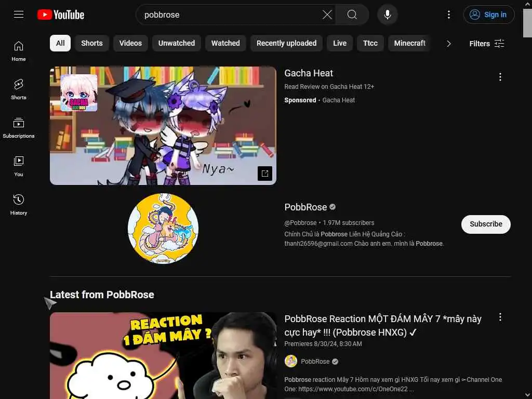Open settings three-dot menu in header
532x399 pixels.
[449, 15]
